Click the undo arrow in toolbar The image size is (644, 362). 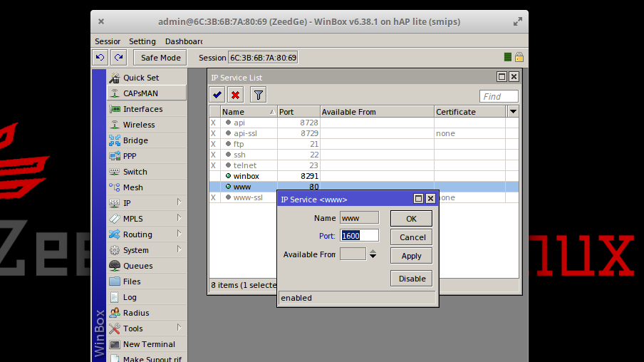pyautogui.click(x=100, y=58)
